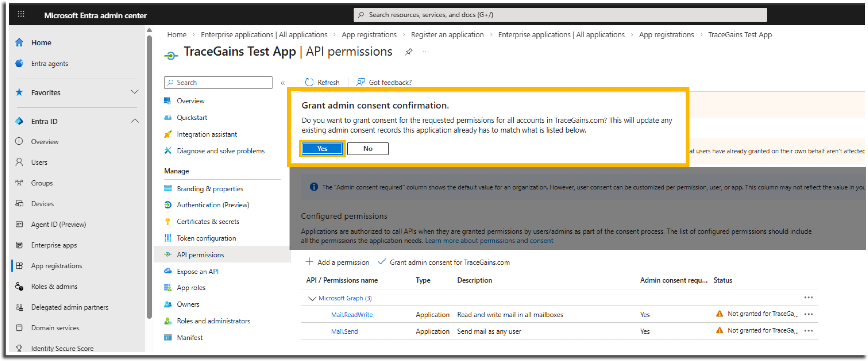Decline admin consent with No button

pyautogui.click(x=368, y=149)
